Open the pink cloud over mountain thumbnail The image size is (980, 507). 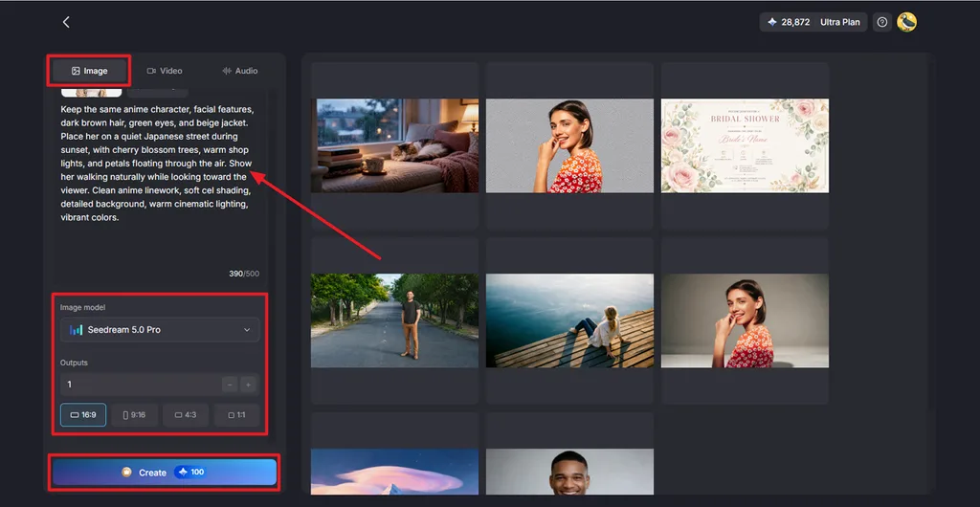pyautogui.click(x=395, y=472)
